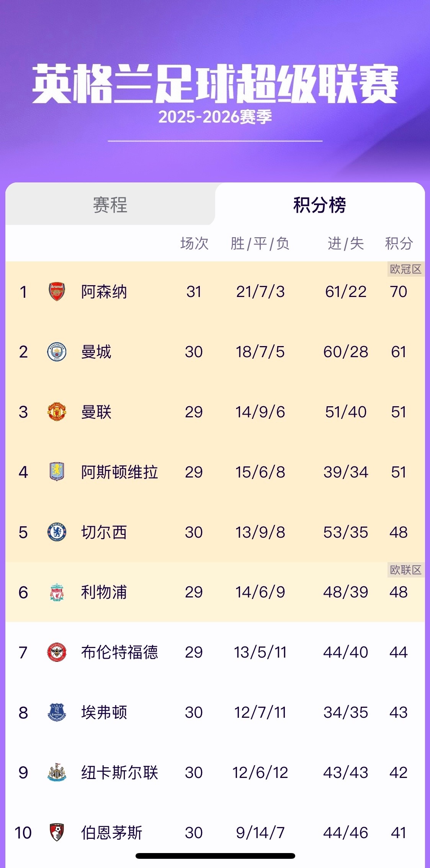
Task: Click the Aston Villa club badge
Action: tap(57, 472)
